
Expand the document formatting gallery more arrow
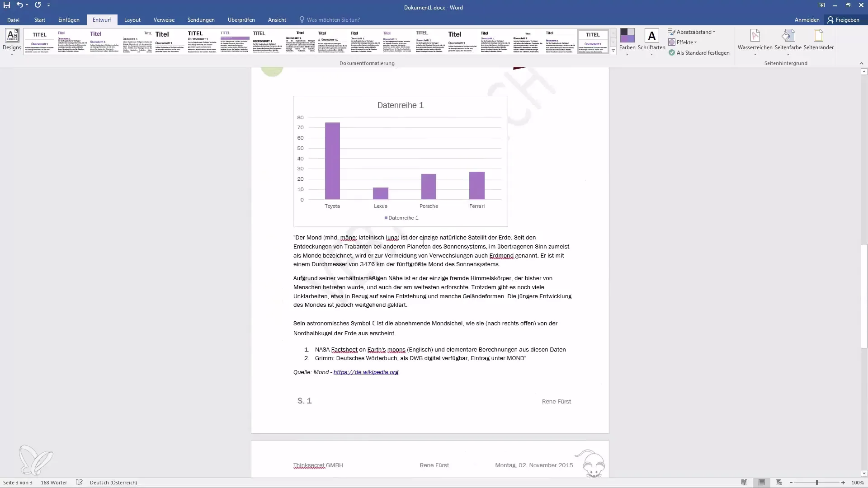coord(613,52)
